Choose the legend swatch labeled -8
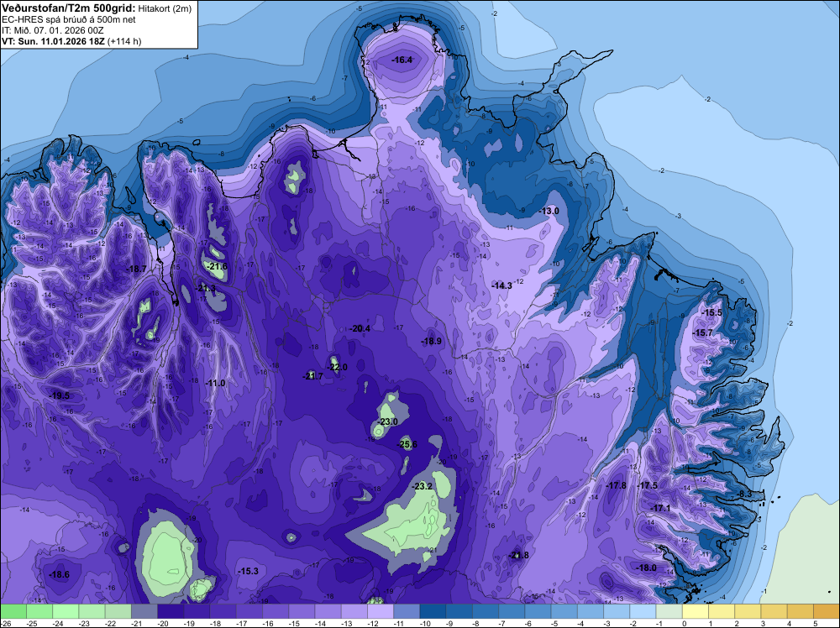Viewport: 840px width, 628px height. (x=486, y=611)
